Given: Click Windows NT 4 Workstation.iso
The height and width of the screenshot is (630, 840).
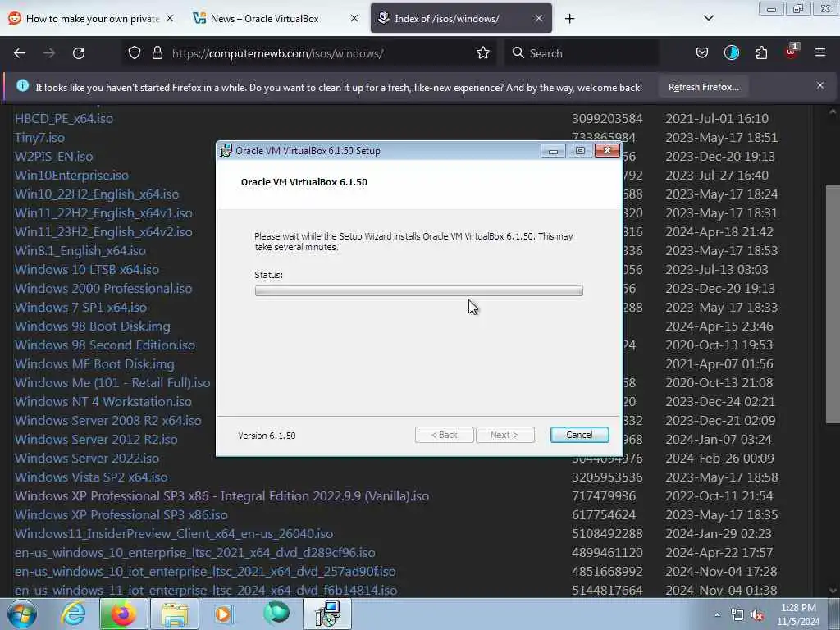Looking at the screenshot, I should tap(103, 401).
